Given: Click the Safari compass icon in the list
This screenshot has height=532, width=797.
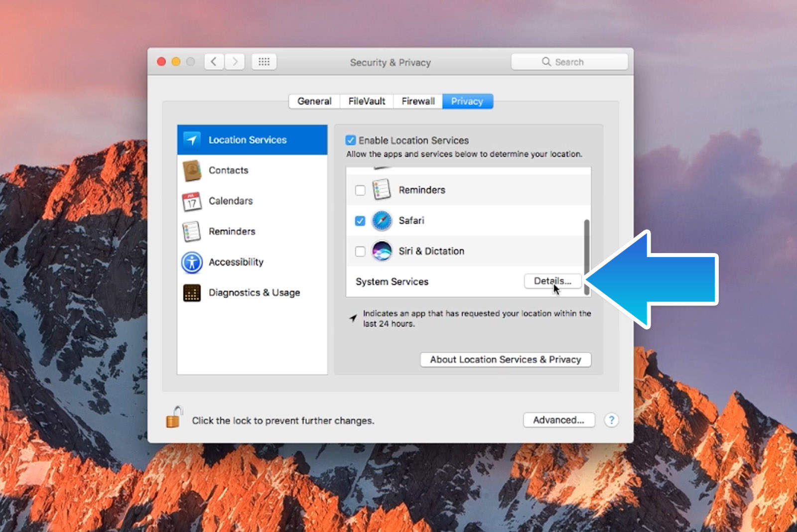Looking at the screenshot, I should coord(382,221).
